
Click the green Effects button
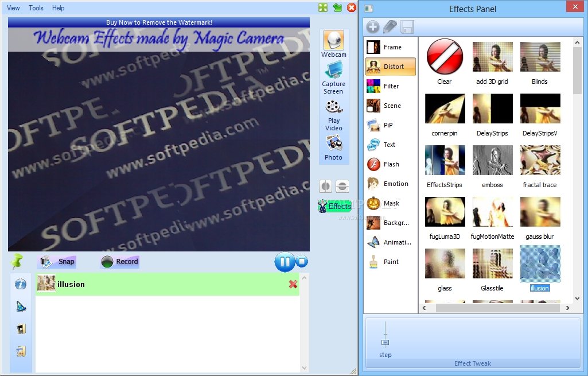pyautogui.click(x=334, y=206)
